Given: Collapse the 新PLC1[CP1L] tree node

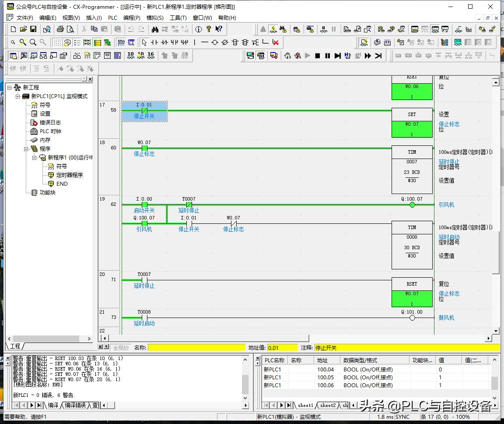Looking at the screenshot, I should (x=17, y=96).
